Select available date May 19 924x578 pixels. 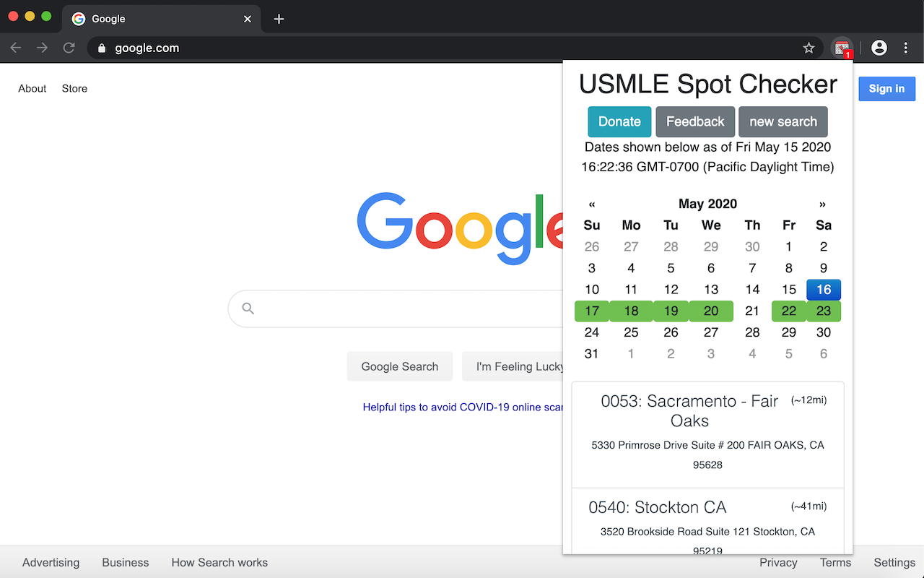[x=671, y=311]
